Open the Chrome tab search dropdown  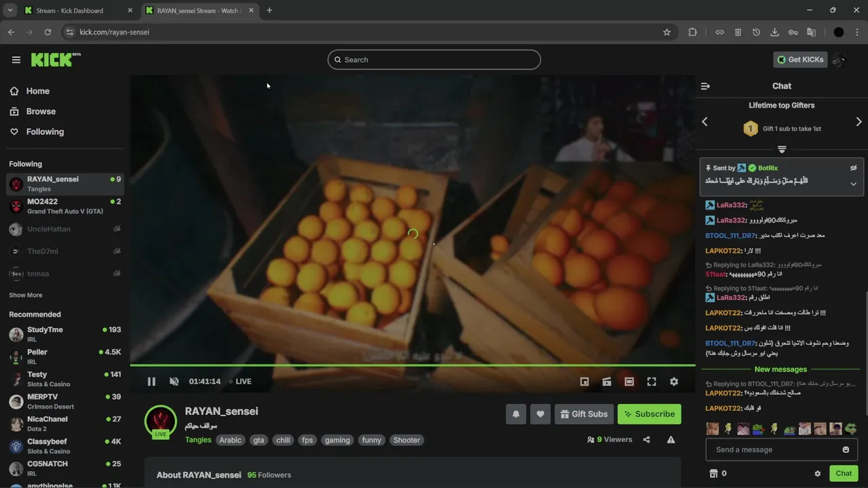click(x=9, y=10)
